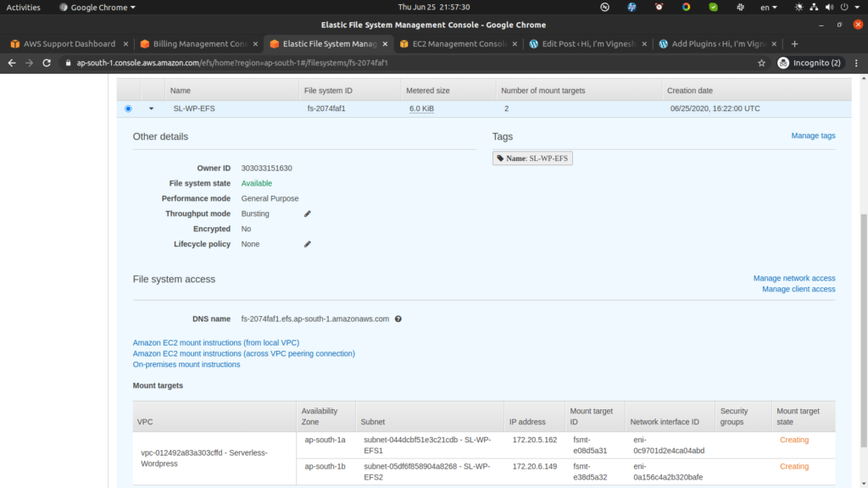Viewport: 868px width, 488px height.
Task: Close the AWS Support Dashboard tab
Action: [x=125, y=44]
